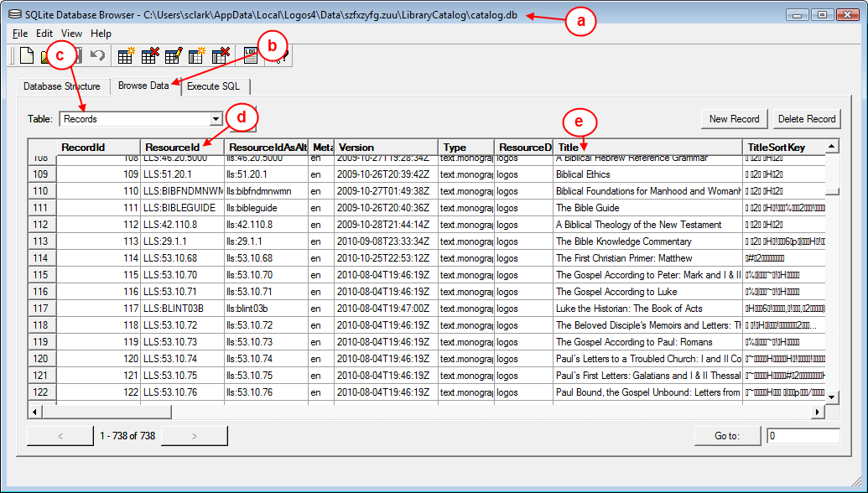Click the 'LLS:BLINT03B' ResourceId cell
The image size is (868, 493).
point(182,309)
